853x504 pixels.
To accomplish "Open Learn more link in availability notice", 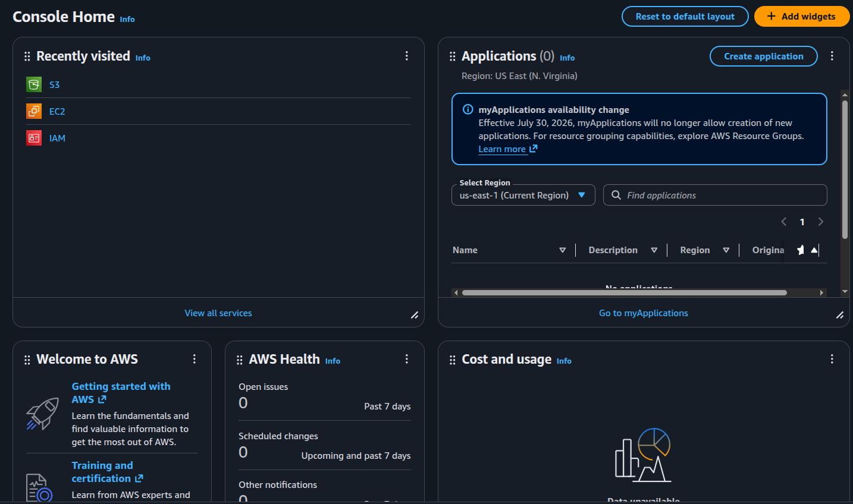I will [508, 149].
